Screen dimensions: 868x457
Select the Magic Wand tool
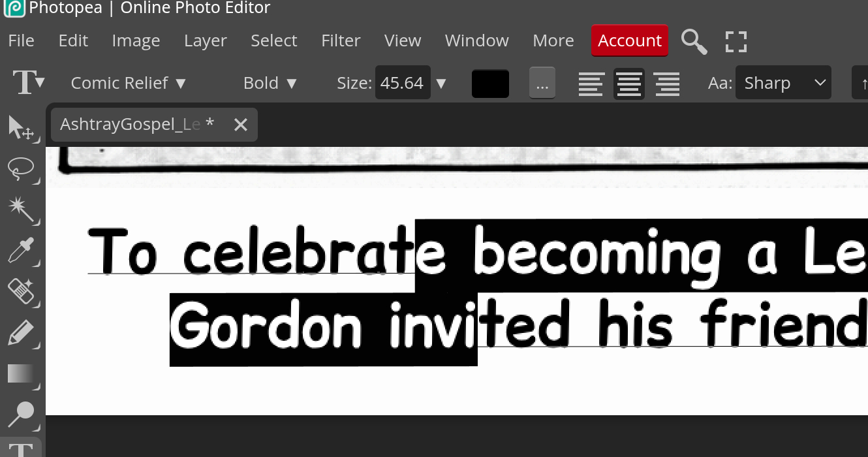click(x=21, y=210)
